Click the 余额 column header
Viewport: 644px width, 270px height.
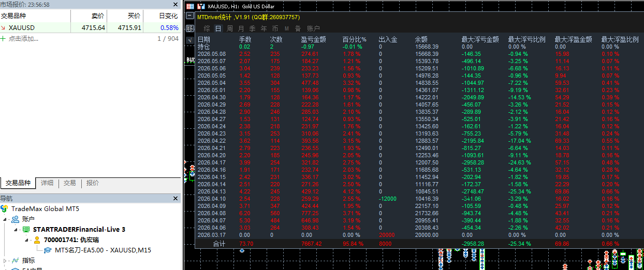pyautogui.click(x=421, y=39)
